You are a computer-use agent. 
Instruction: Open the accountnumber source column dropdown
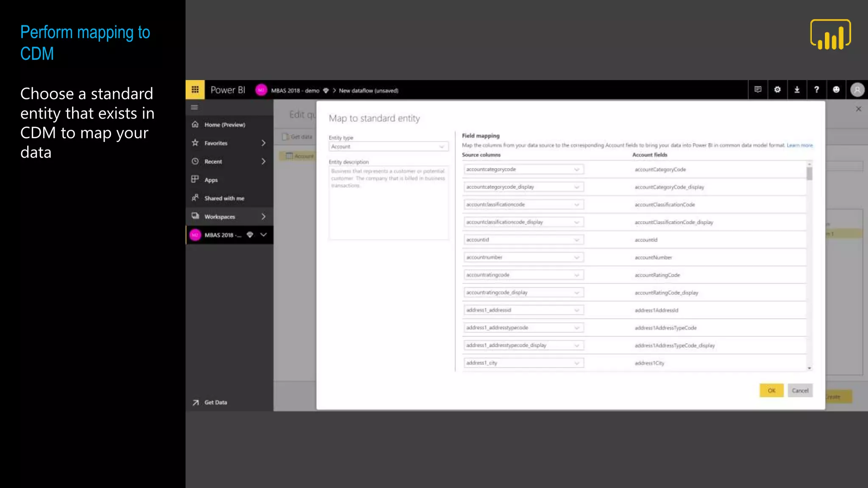pyautogui.click(x=523, y=257)
